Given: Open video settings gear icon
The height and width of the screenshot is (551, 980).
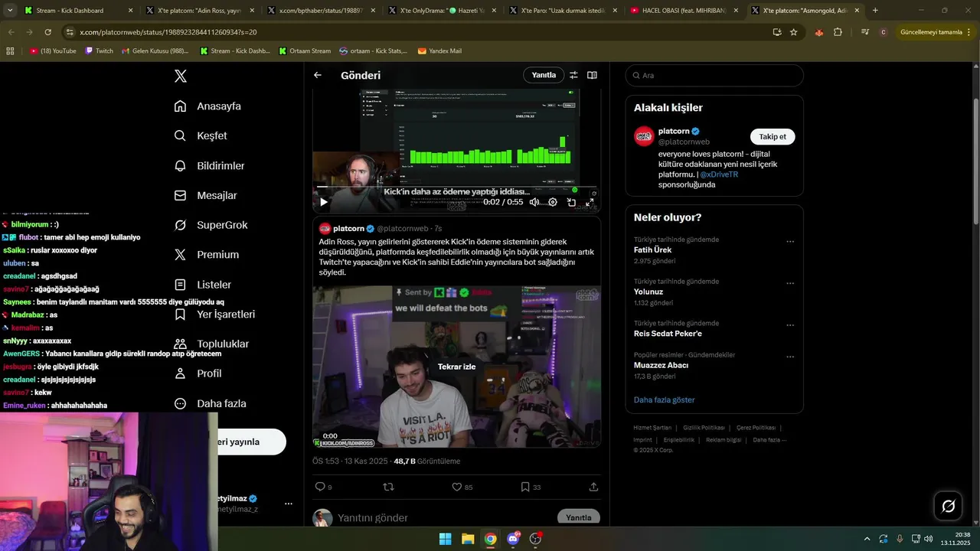Looking at the screenshot, I should point(553,202).
